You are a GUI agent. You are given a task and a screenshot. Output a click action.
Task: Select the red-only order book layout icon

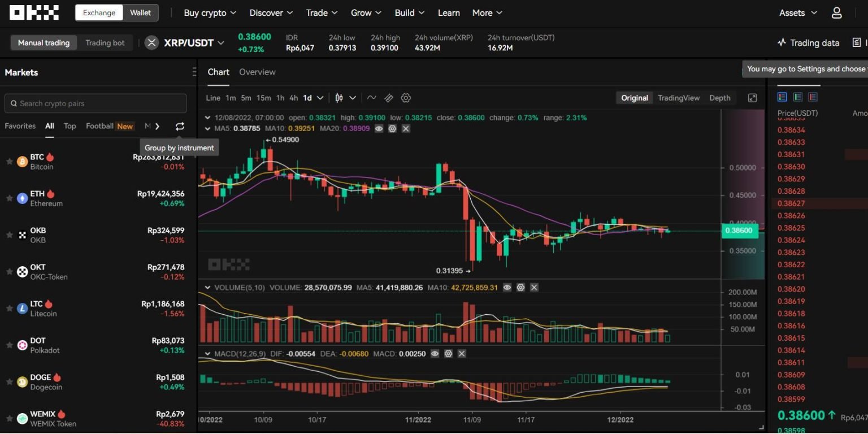click(813, 96)
